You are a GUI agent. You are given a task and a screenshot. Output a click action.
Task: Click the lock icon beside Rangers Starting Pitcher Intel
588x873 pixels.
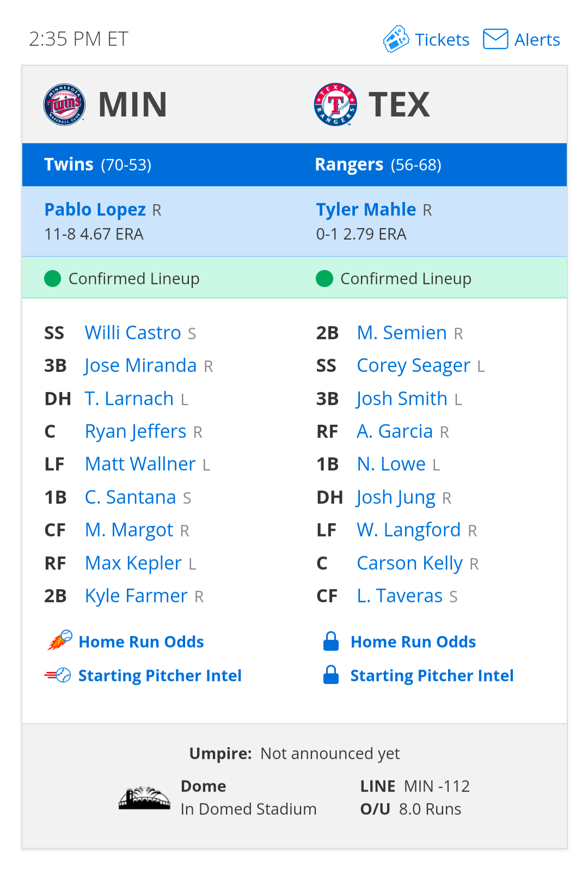pos(331,675)
